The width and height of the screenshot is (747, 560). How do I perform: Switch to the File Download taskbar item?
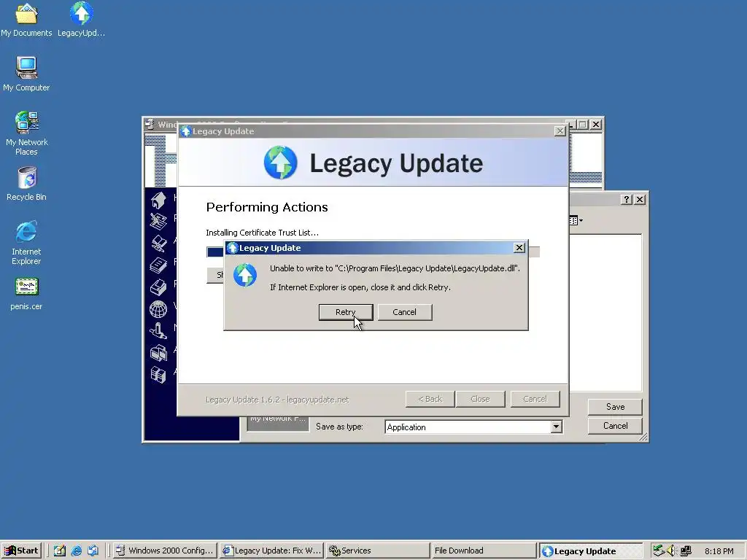pyautogui.click(x=484, y=551)
